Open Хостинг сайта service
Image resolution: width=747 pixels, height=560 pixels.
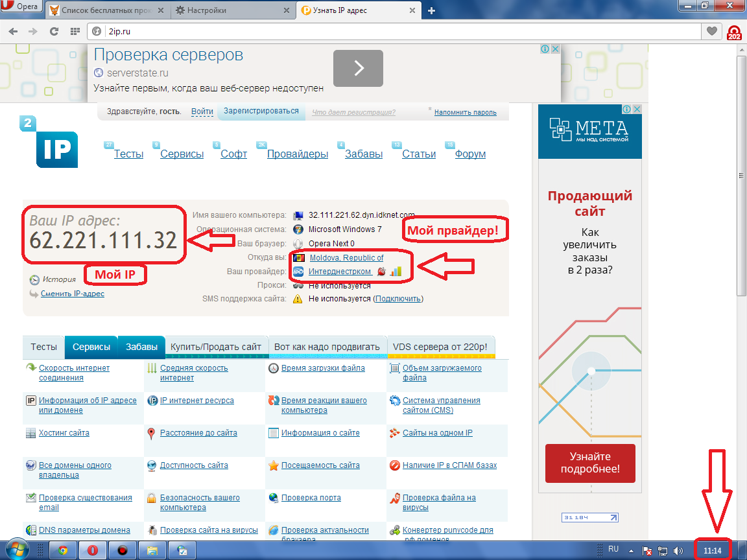point(64,433)
